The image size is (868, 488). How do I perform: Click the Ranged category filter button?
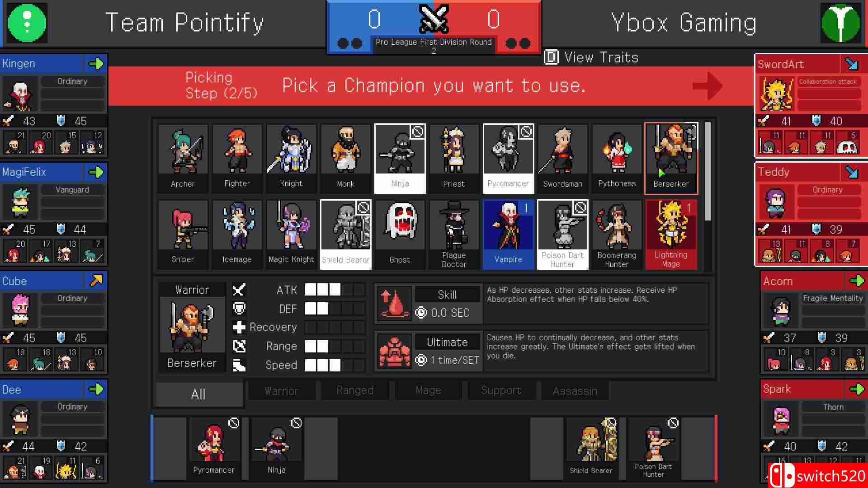click(x=355, y=390)
